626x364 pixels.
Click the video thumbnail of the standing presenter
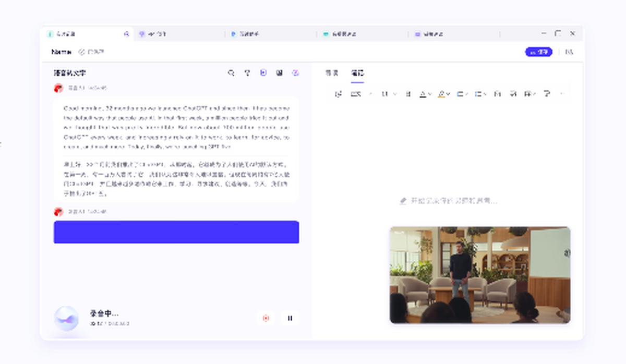point(480,275)
